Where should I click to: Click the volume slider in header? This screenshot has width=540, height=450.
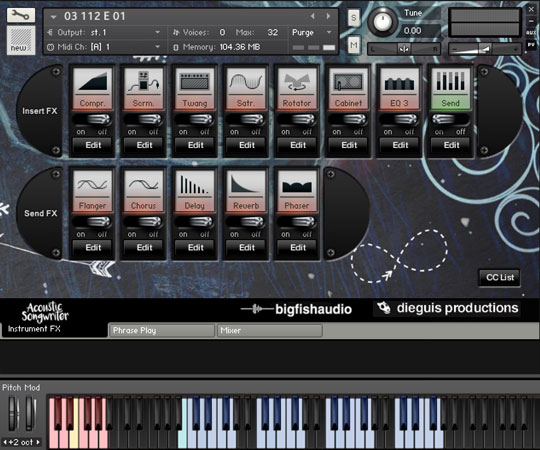click(485, 49)
